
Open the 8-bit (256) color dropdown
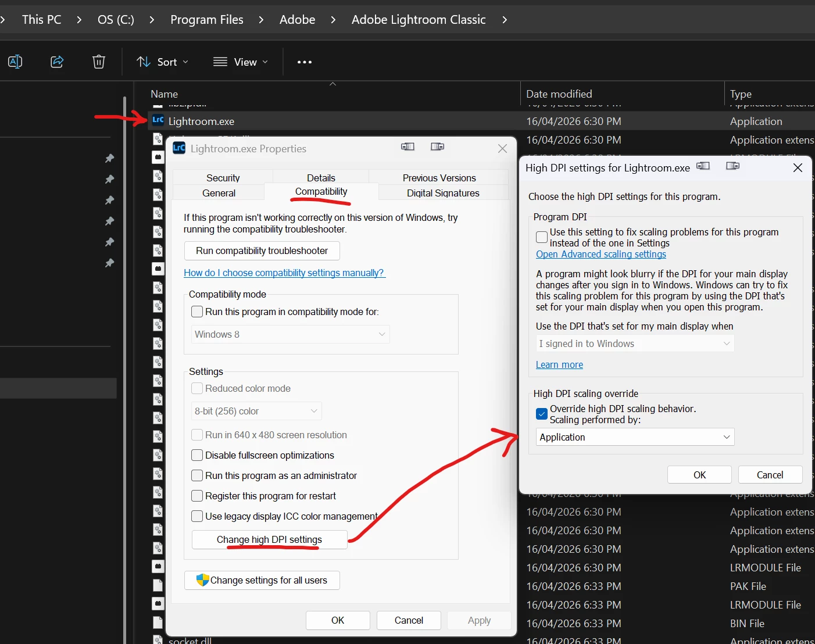tap(256, 411)
